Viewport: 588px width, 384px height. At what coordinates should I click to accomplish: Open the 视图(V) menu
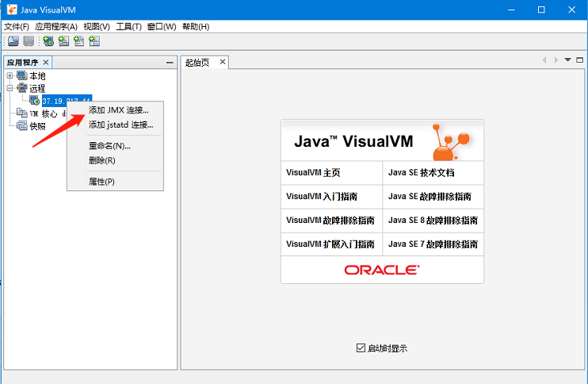[97, 27]
